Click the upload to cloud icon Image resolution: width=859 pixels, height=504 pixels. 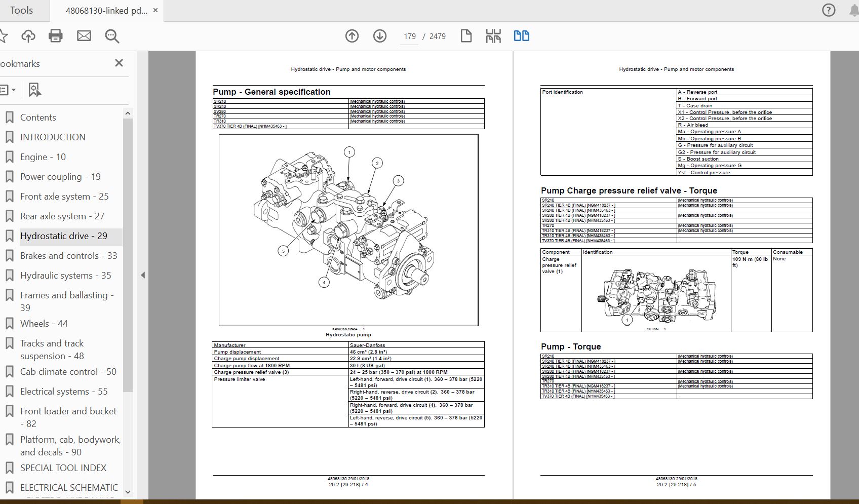tap(28, 36)
